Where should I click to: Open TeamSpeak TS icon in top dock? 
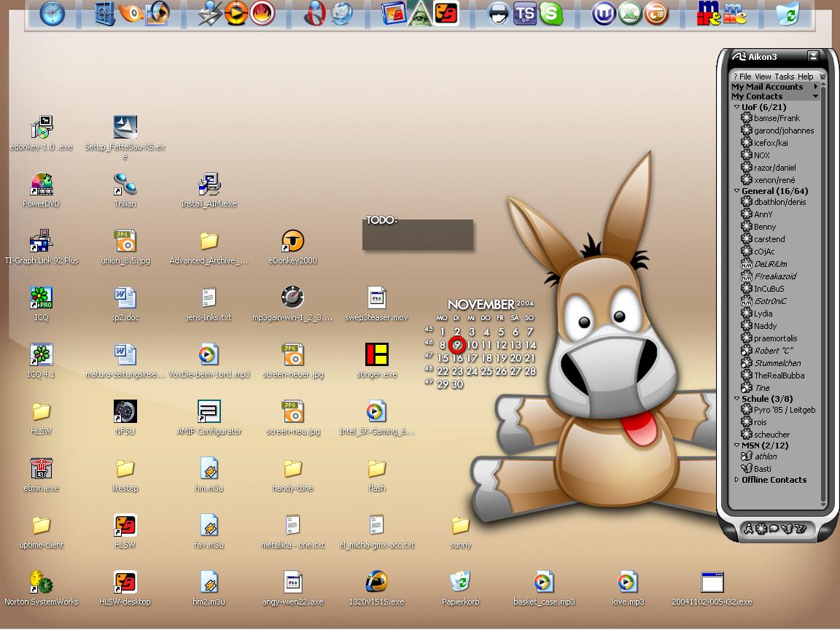pyautogui.click(x=525, y=13)
